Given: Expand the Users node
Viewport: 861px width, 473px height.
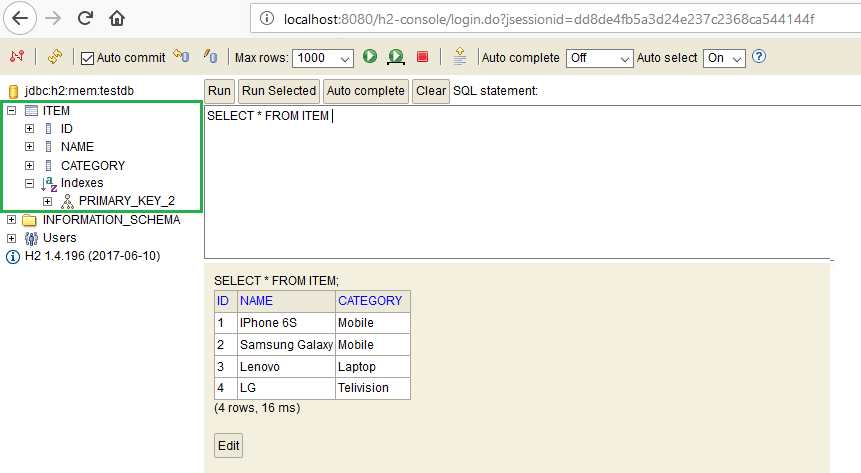Looking at the screenshot, I should pyautogui.click(x=12, y=238).
